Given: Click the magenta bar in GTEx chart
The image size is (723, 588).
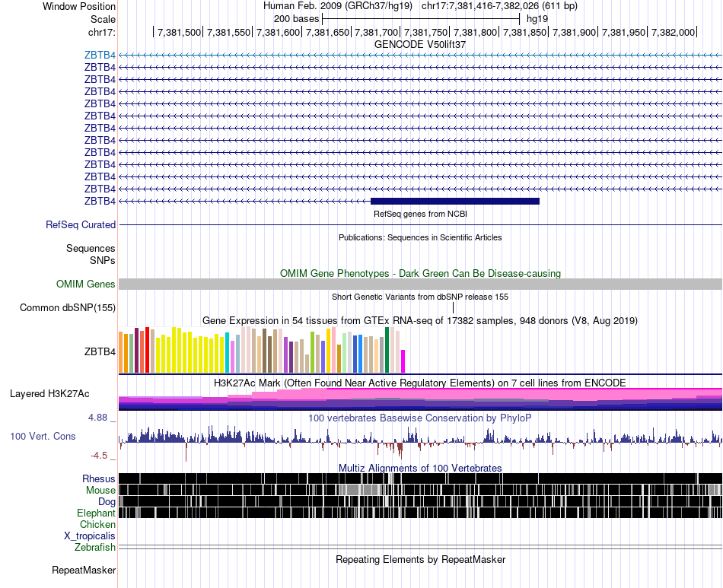Looking at the screenshot, I should click(x=403, y=361).
